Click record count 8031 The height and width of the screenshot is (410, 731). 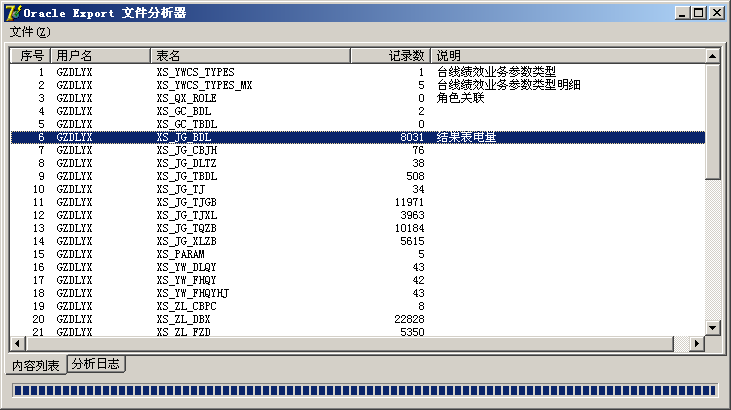tap(412, 138)
